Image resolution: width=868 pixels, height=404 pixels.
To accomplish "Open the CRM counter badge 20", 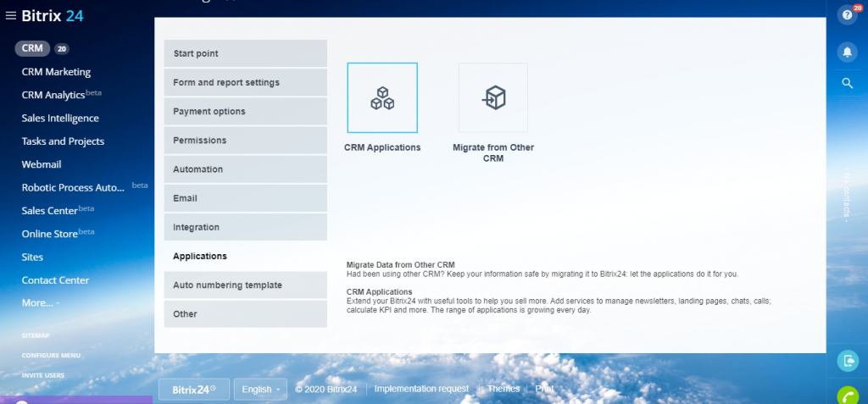I will tap(61, 49).
